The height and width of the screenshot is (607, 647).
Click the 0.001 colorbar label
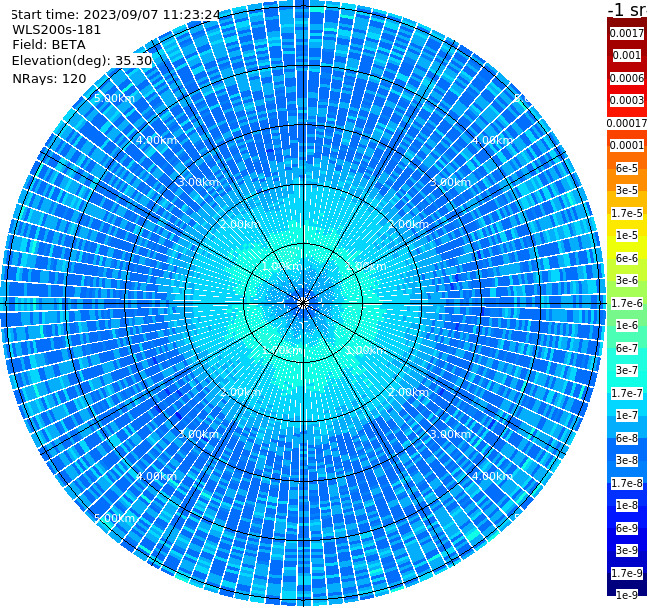tap(627, 55)
